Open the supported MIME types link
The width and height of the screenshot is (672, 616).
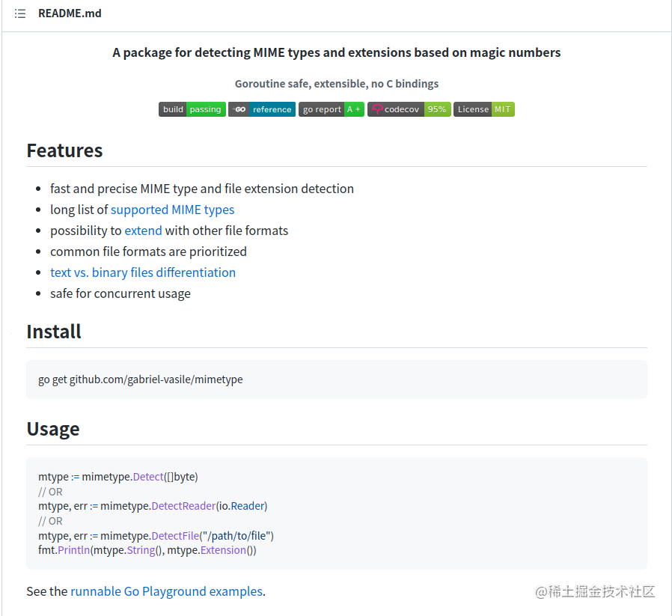[x=172, y=210]
